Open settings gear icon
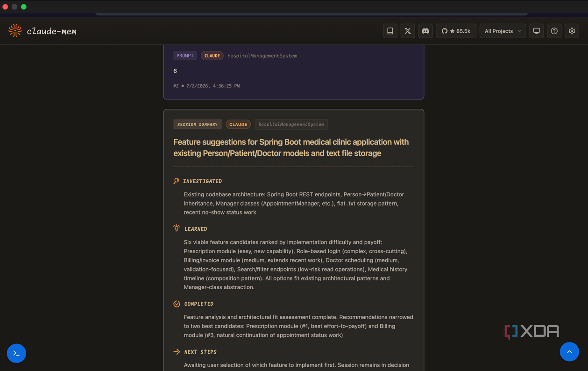 pyautogui.click(x=572, y=31)
